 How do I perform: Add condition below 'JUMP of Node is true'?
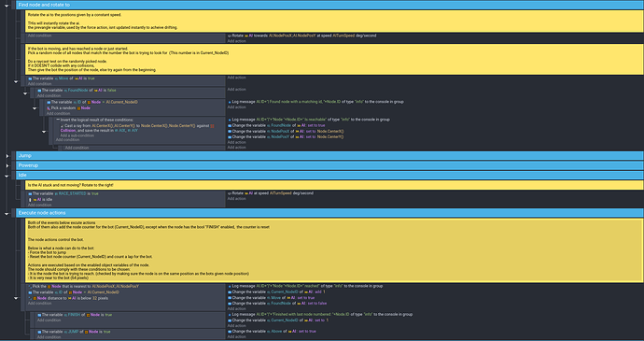(x=49, y=337)
